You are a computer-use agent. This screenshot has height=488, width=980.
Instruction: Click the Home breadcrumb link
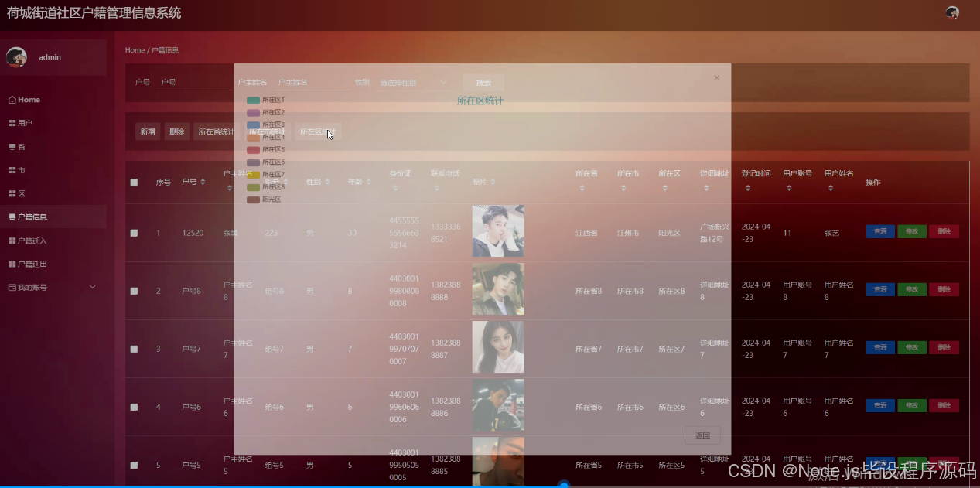coord(135,49)
